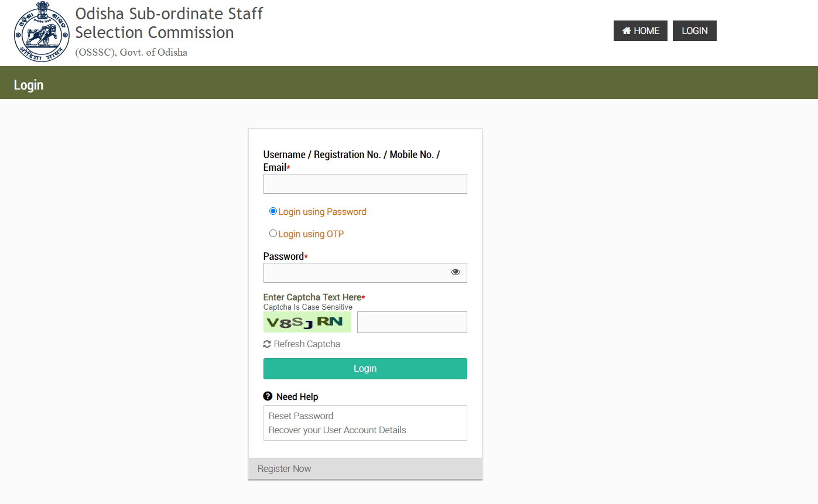The width and height of the screenshot is (818, 504).
Task: Open Recover your User Account Details link
Action: [337, 430]
